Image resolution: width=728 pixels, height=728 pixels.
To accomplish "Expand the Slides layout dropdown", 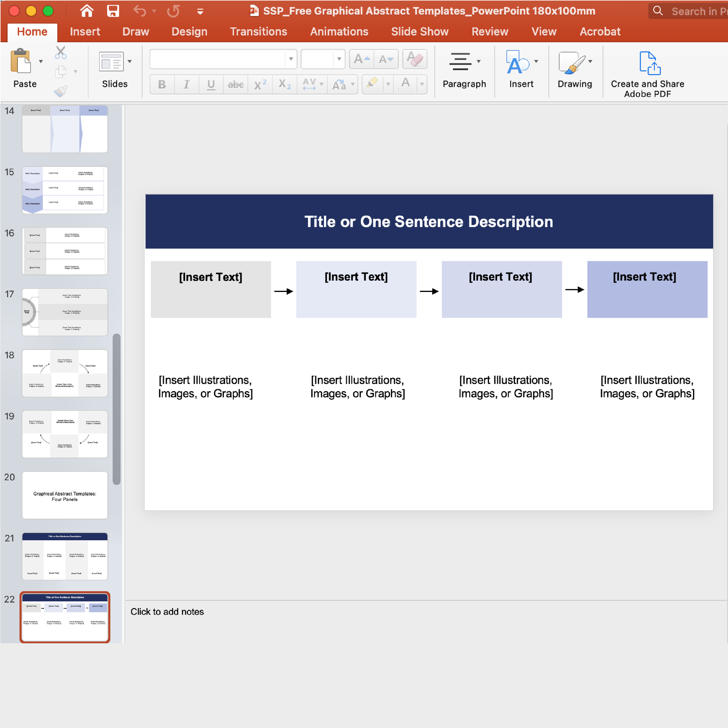I will (x=129, y=61).
